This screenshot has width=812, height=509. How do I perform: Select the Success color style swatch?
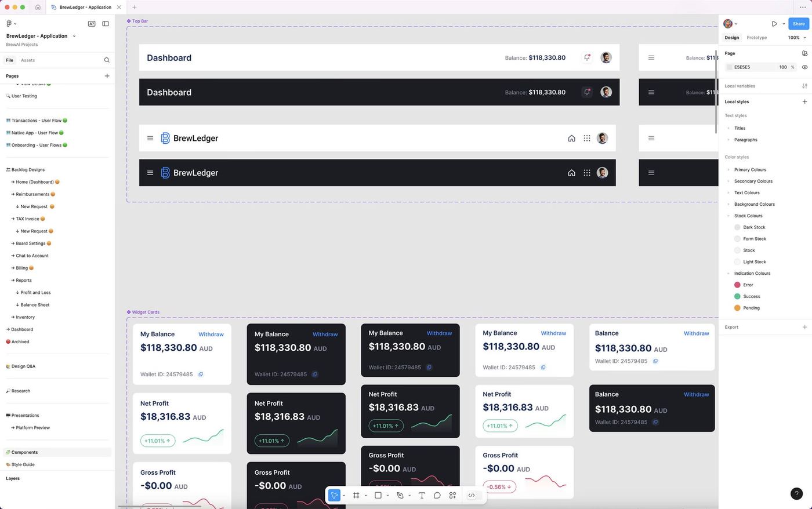(x=737, y=296)
